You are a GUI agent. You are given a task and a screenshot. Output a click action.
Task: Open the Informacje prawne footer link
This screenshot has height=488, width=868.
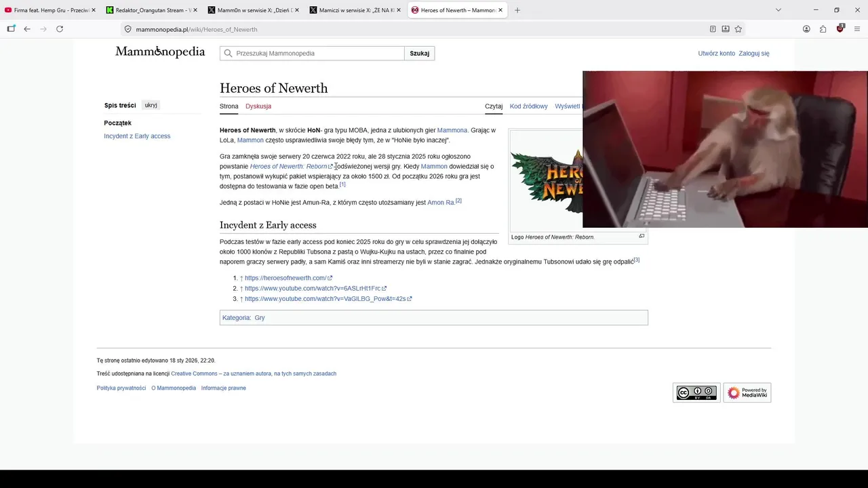224,388
